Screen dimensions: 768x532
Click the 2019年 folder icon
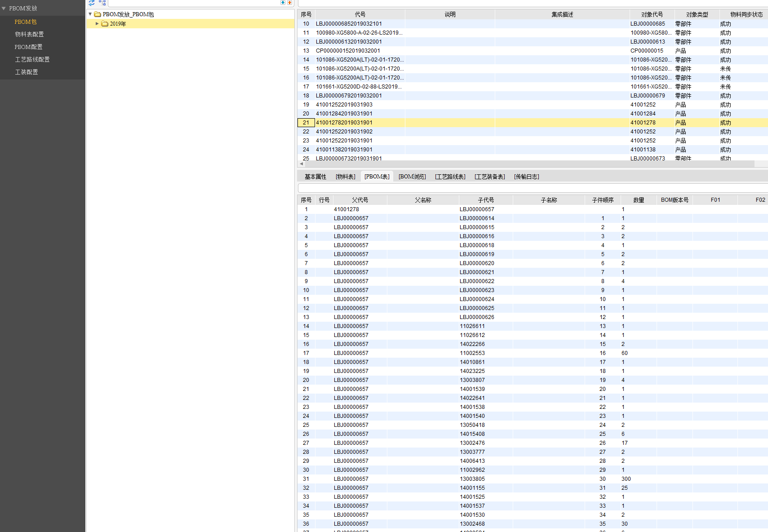pyautogui.click(x=105, y=24)
